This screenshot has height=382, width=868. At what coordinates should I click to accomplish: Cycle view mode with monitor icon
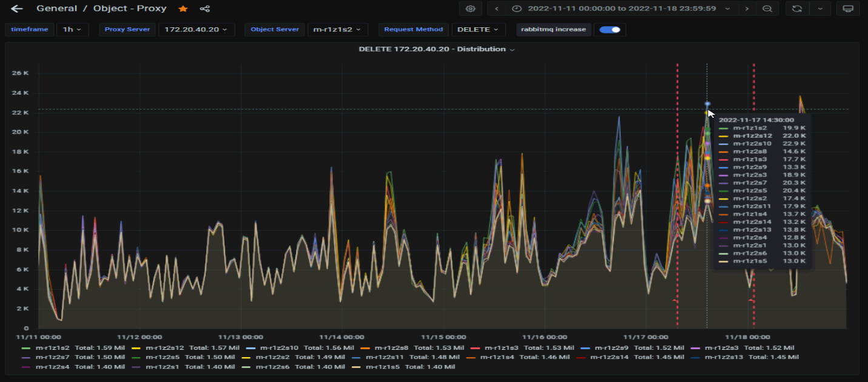848,9
